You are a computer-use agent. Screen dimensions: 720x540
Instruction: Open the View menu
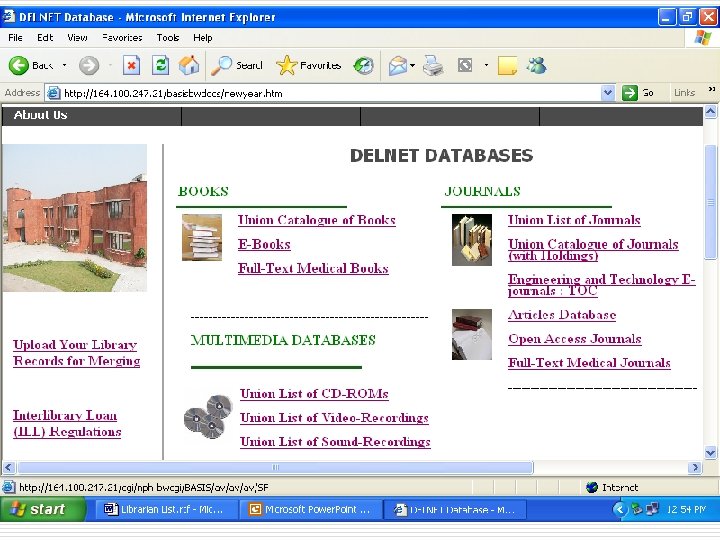pos(77,38)
